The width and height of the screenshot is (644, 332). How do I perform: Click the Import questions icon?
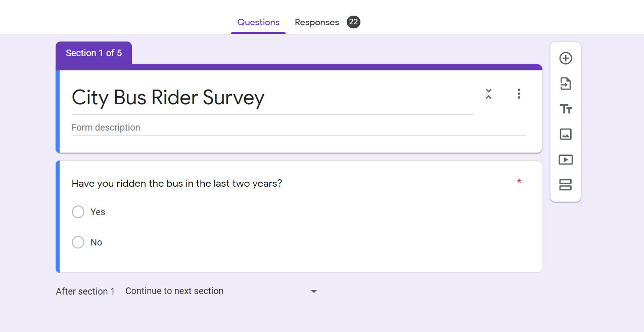point(565,84)
